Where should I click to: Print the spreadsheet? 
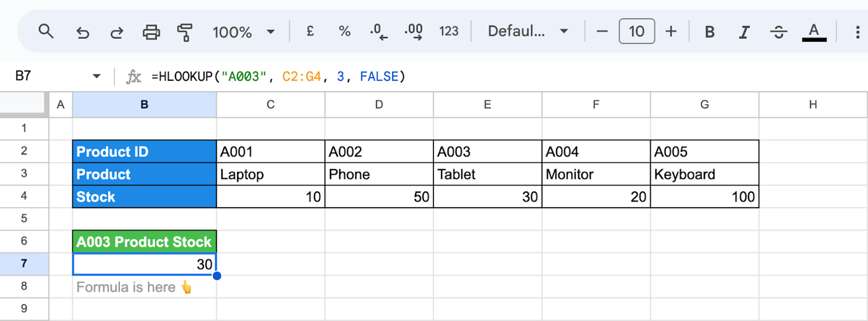(151, 32)
